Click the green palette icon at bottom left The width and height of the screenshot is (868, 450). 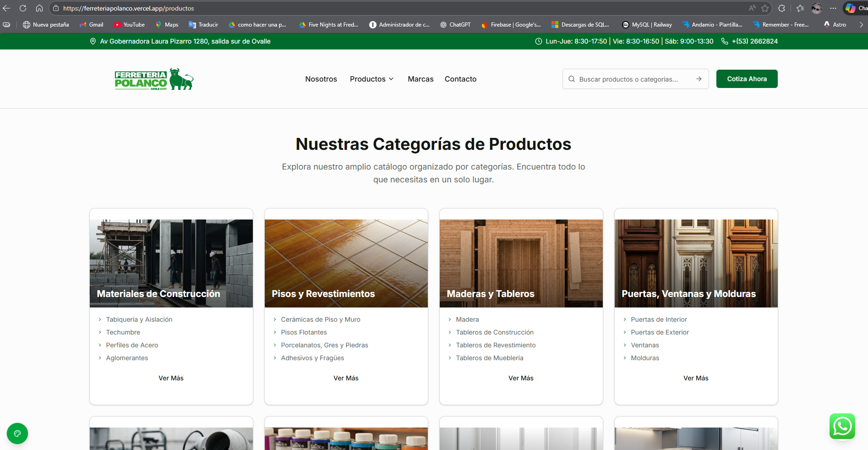(17, 434)
